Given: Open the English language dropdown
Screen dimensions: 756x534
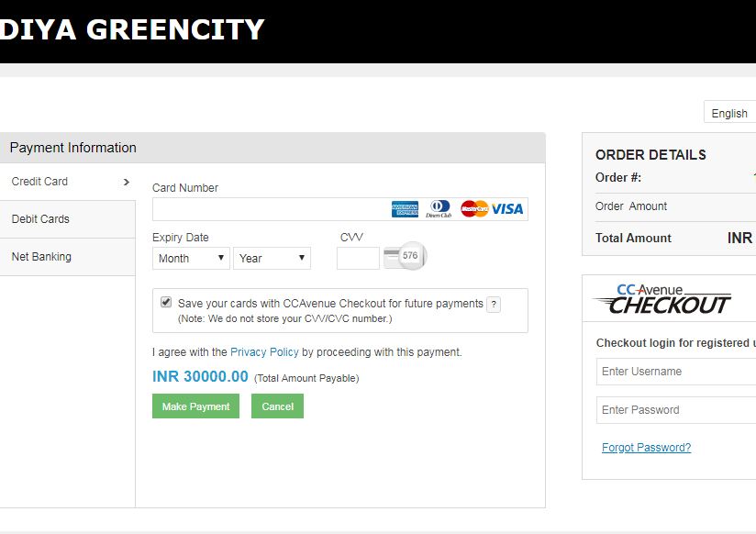Looking at the screenshot, I should 730,113.
